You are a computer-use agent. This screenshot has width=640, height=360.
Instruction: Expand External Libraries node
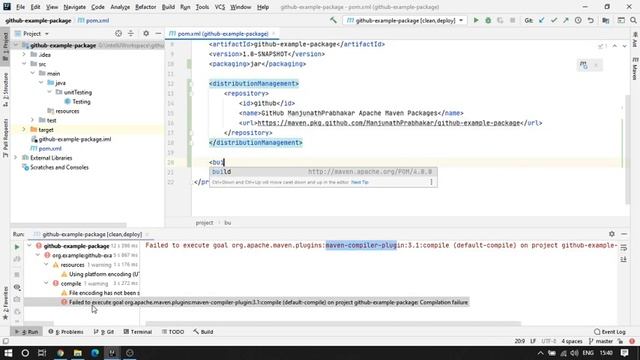point(16,158)
